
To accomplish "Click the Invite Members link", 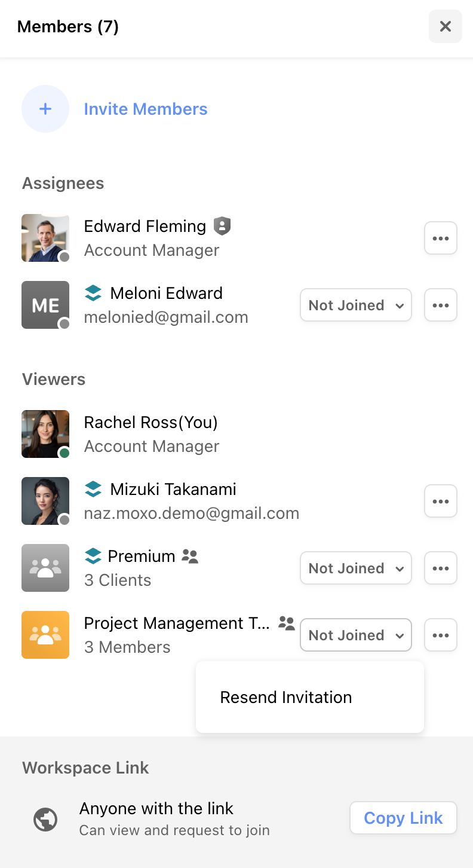I will (146, 109).
